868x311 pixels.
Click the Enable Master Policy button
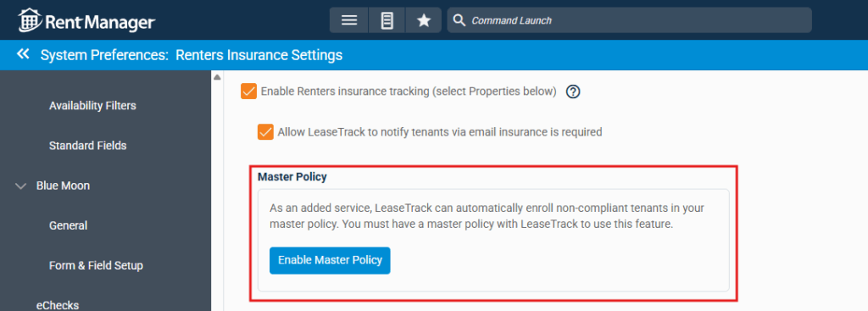pos(330,260)
